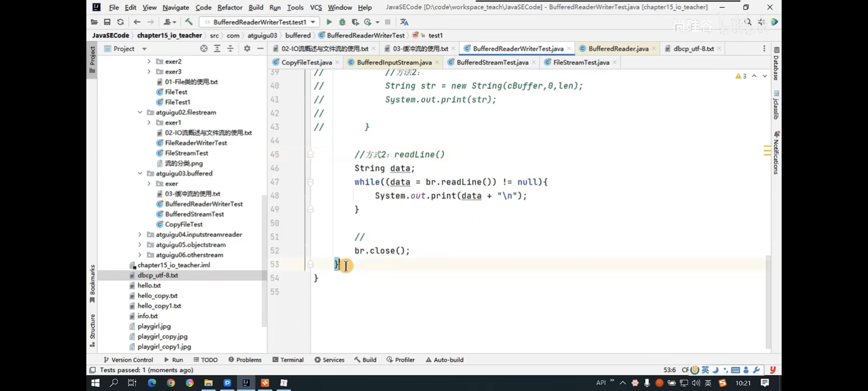Open Project panel settings gear
Screen dimensions: 868x391
click(247, 49)
